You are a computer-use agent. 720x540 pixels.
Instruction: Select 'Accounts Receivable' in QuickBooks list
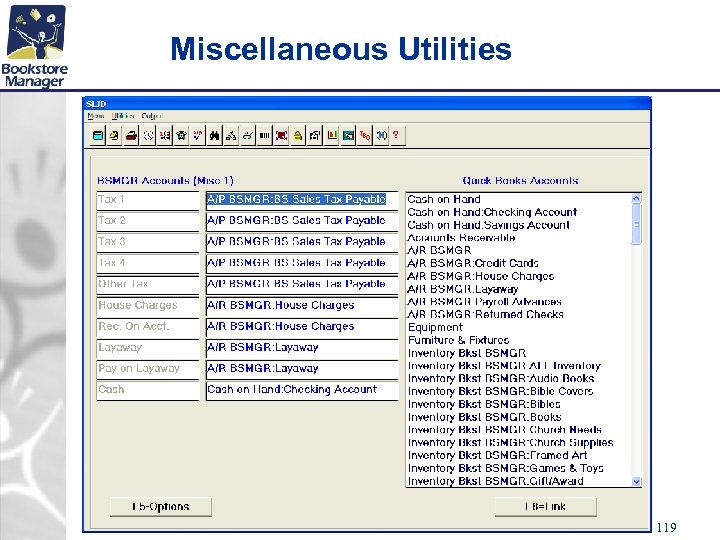[461, 238]
